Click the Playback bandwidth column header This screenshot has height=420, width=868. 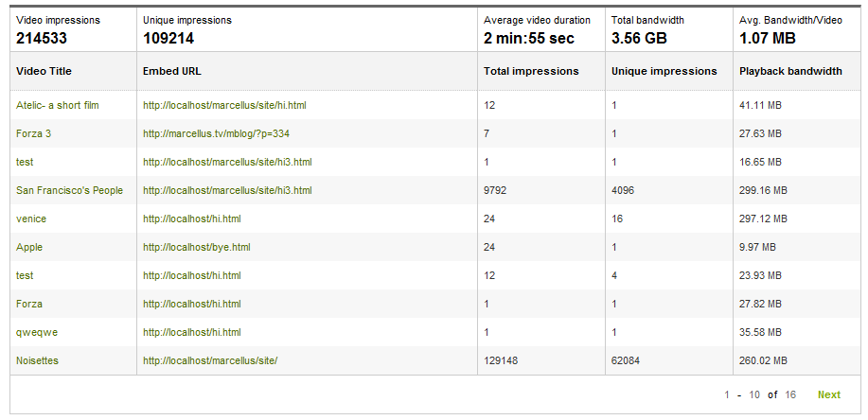click(790, 71)
